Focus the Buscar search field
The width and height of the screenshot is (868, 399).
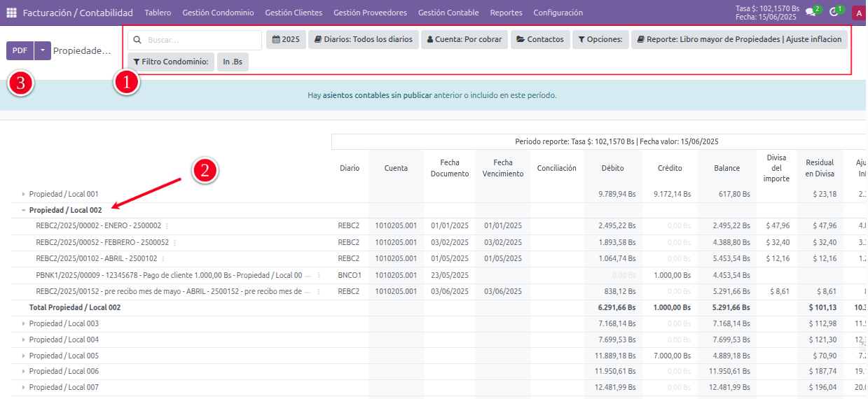click(195, 40)
